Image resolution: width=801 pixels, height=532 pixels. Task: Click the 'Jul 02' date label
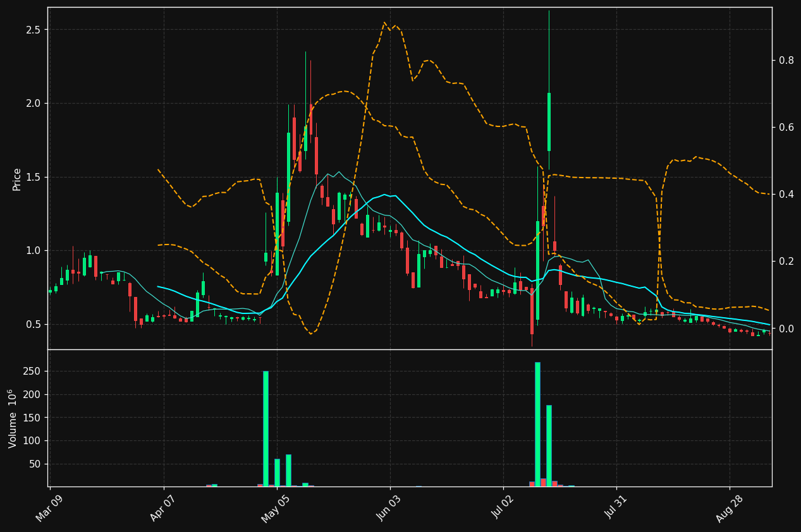tap(503, 508)
